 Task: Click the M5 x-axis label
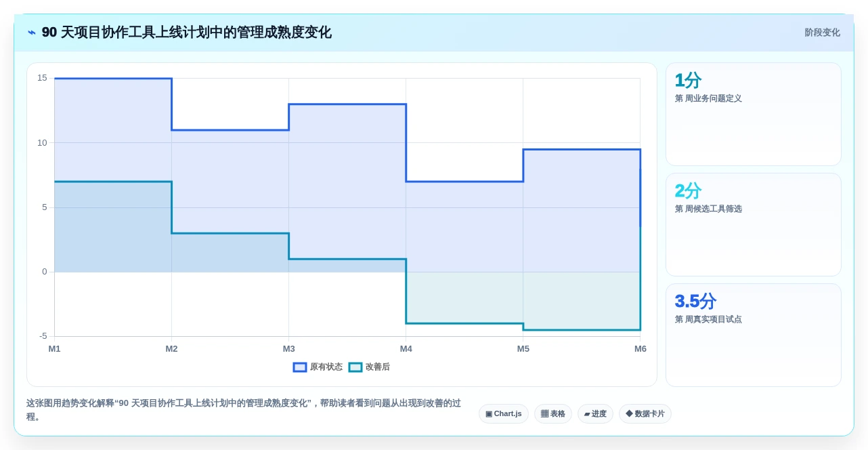pyautogui.click(x=523, y=349)
